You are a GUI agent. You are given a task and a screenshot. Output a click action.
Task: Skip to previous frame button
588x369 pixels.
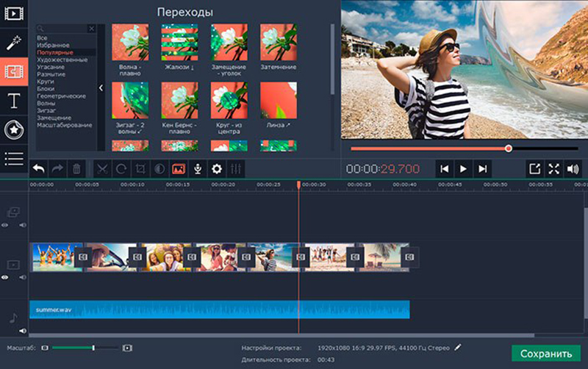coord(445,169)
